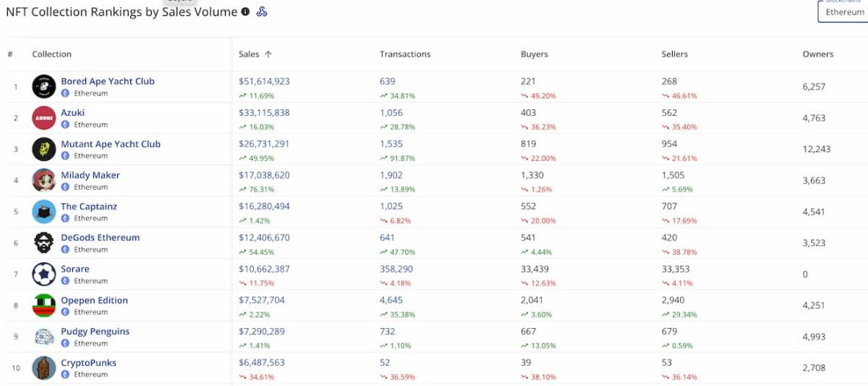The width and height of the screenshot is (868, 386).
Task: Click the info icon beside the title
Action: click(x=246, y=12)
